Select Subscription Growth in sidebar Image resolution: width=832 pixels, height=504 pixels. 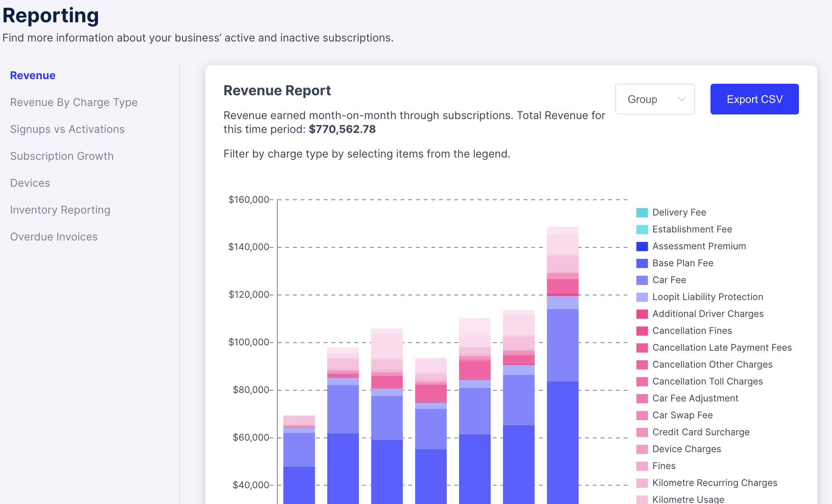[x=62, y=156]
